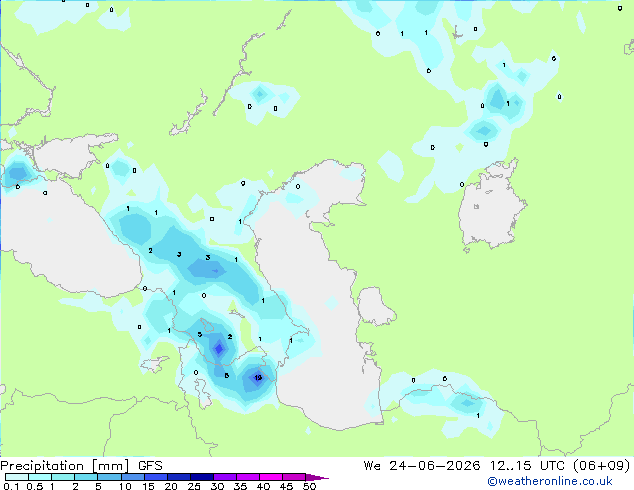
Task: Select the 25–30 mm dark navy swatch
Action: 202,477
